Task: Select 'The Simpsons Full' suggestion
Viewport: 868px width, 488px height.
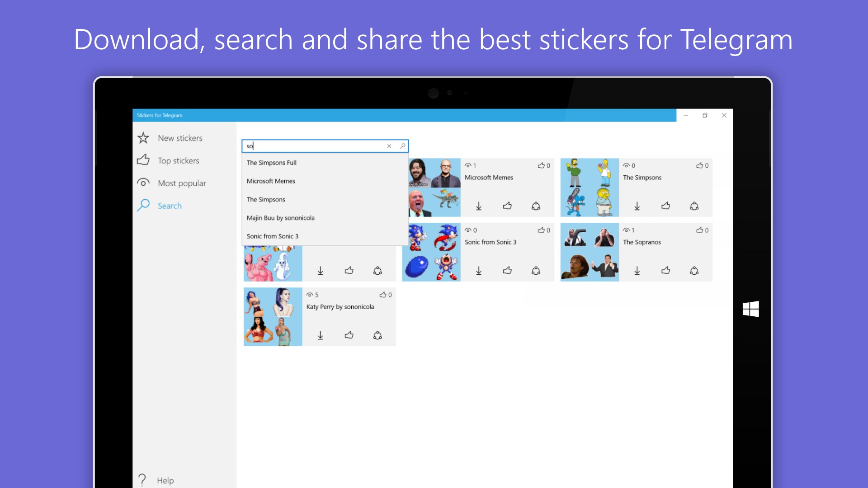Action: [x=272, y=163]
